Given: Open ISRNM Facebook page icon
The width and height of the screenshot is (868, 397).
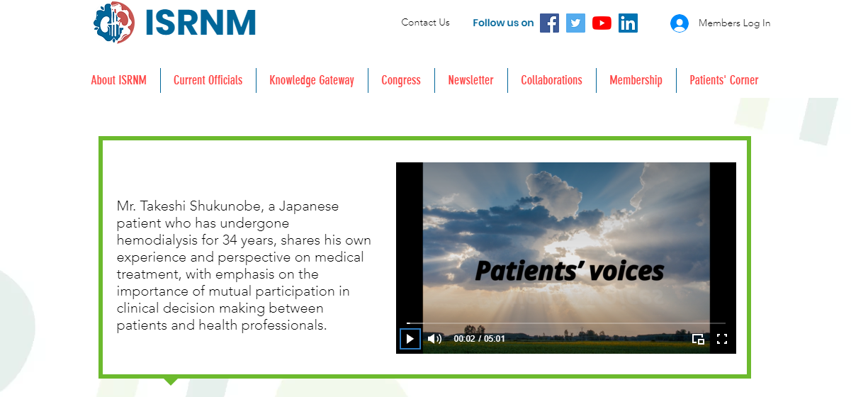Looking at the screenshot, I should 549,23.
